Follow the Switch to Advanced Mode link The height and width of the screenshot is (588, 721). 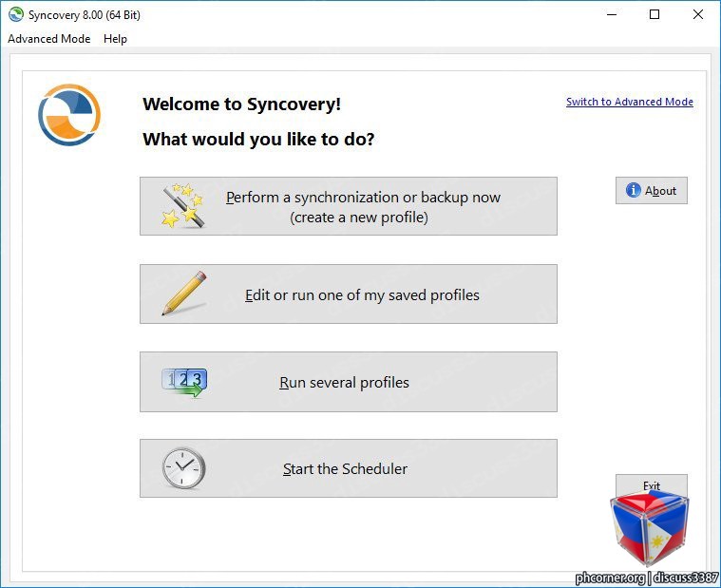[x=630, y=102]
